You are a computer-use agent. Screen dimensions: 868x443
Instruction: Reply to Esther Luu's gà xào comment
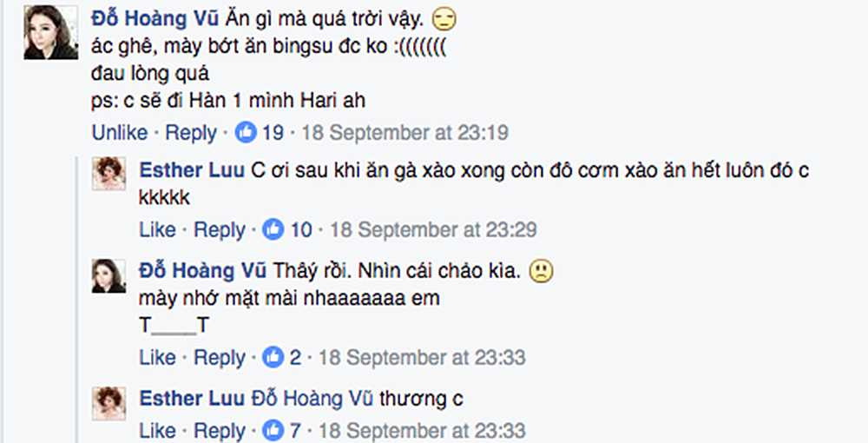coord(220,230)
